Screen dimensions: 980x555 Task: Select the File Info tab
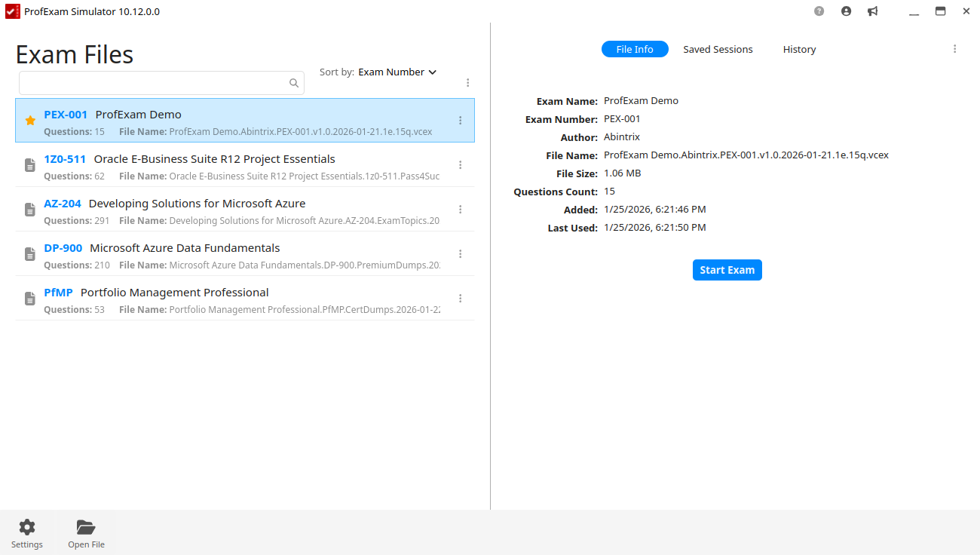click(x=635, y=49)
